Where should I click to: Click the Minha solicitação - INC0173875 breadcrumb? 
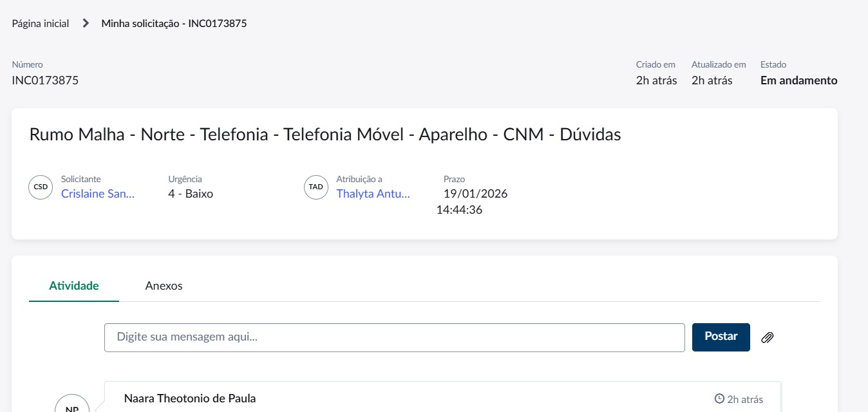(174, 24)
